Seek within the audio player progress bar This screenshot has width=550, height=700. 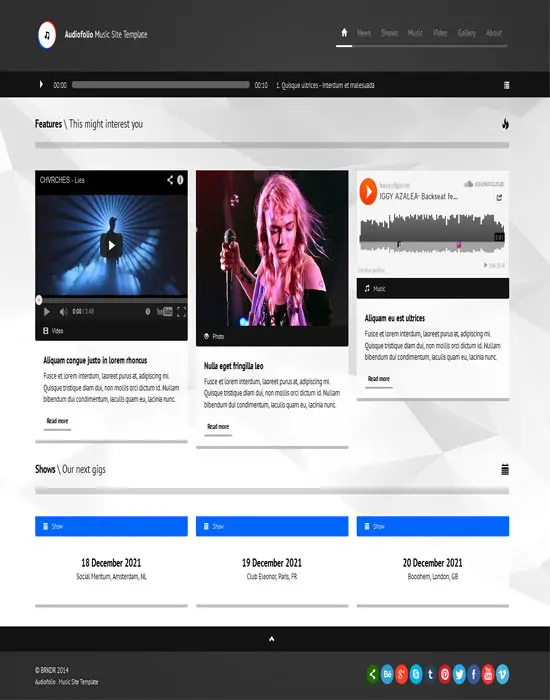pyautogui.click(x=161, y=85)
